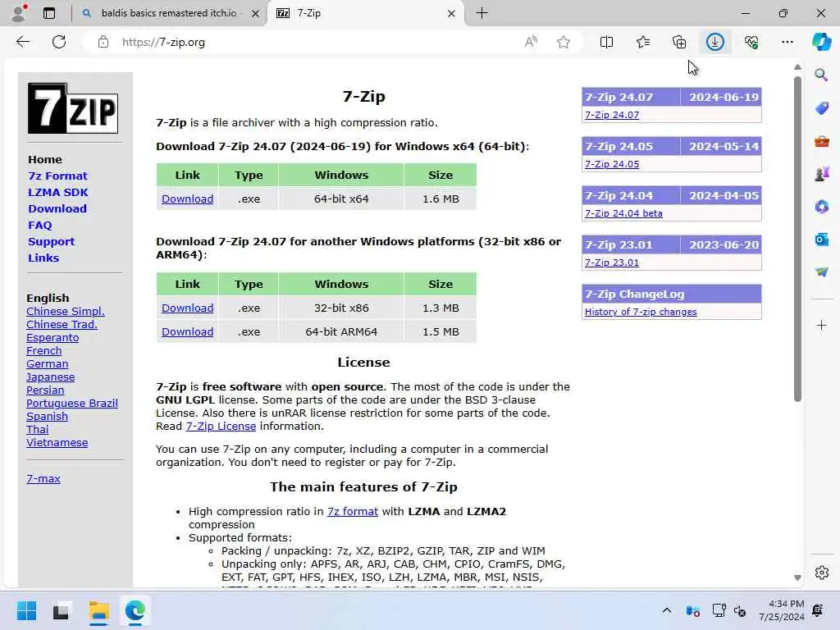
Task: Click the 7-Zip logo image
Action: coord(73,108)
